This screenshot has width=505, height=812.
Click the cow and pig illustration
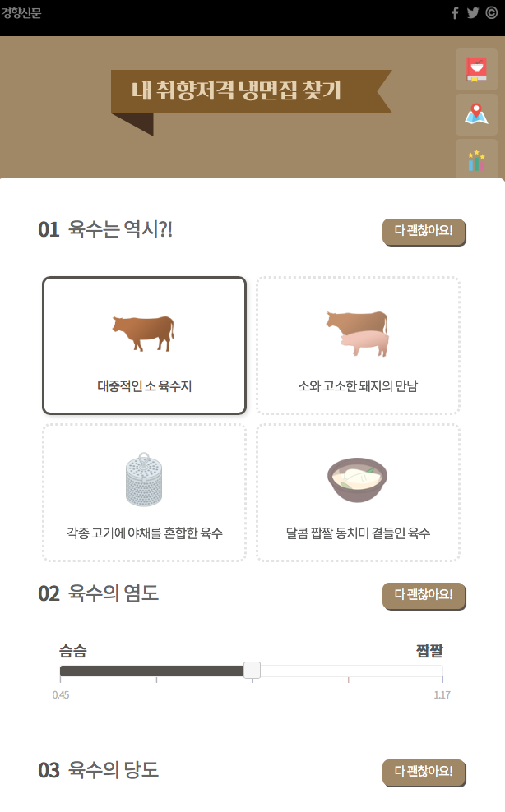357,329
